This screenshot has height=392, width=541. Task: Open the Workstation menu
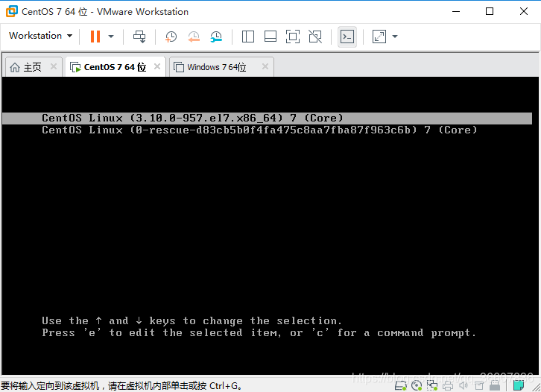(40, 36)
